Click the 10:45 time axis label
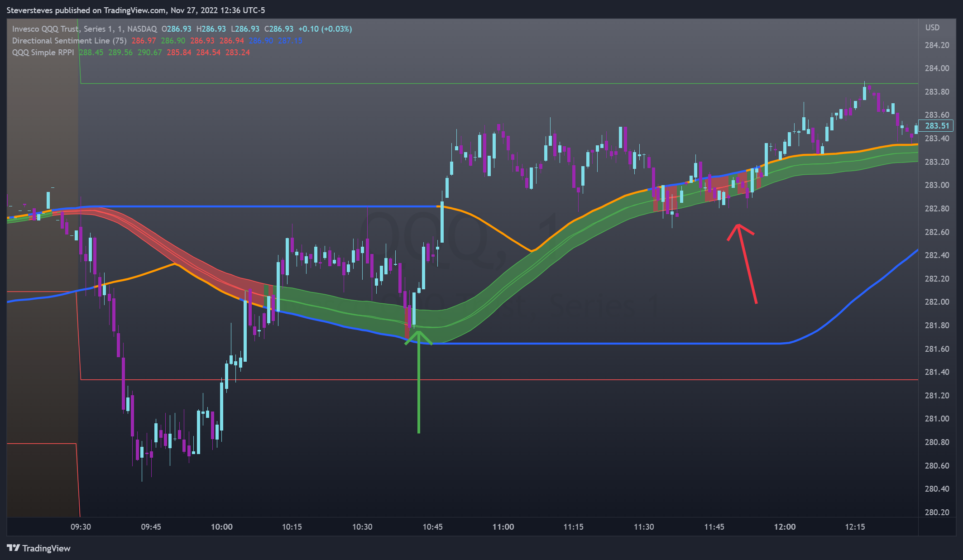 tap(432, 527)
